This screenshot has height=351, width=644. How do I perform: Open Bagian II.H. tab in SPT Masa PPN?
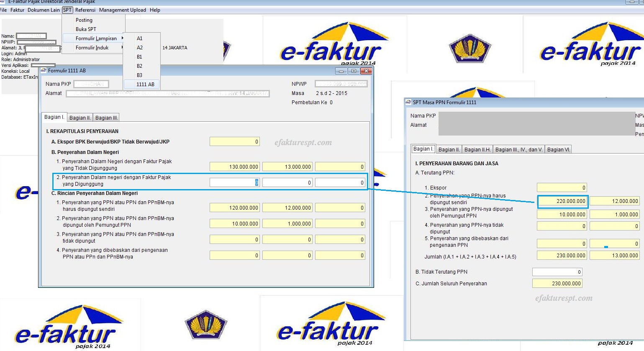point(477,150)
